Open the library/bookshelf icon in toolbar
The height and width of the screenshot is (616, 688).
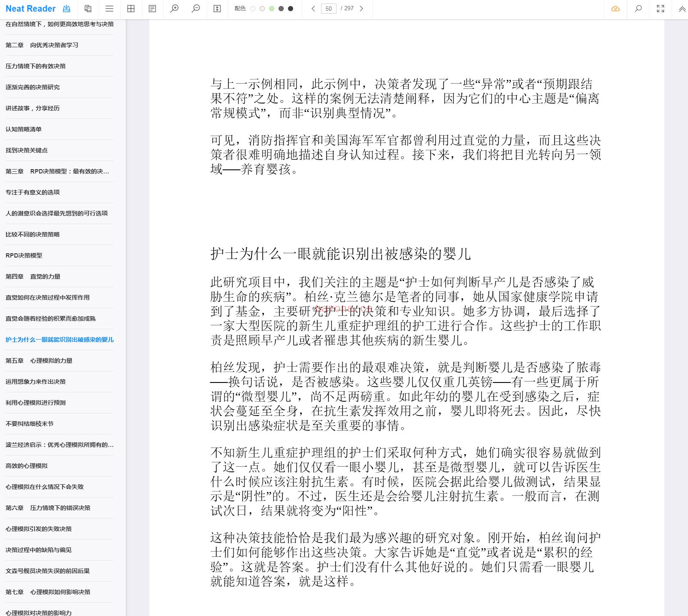point(88,9)
